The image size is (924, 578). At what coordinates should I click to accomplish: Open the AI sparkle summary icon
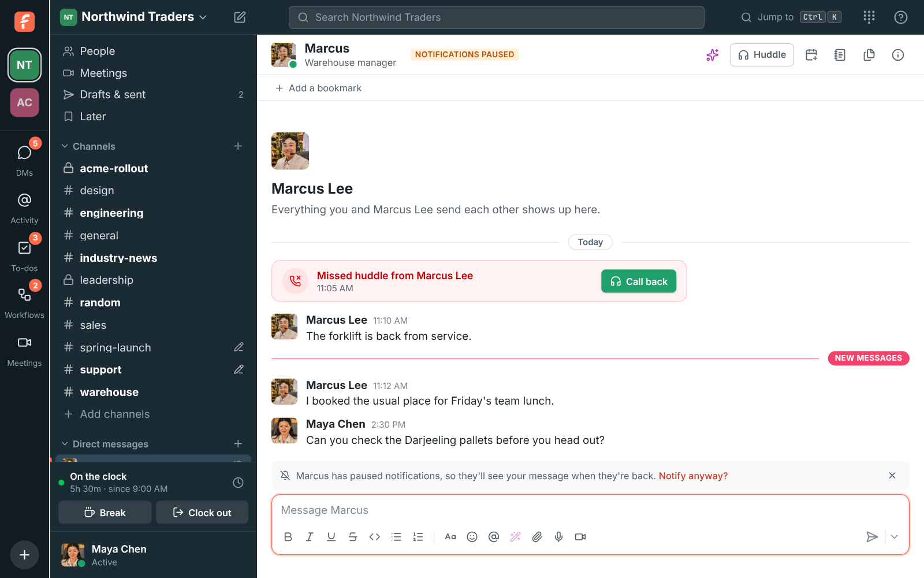pyautogui.click(x=712, y=55)
